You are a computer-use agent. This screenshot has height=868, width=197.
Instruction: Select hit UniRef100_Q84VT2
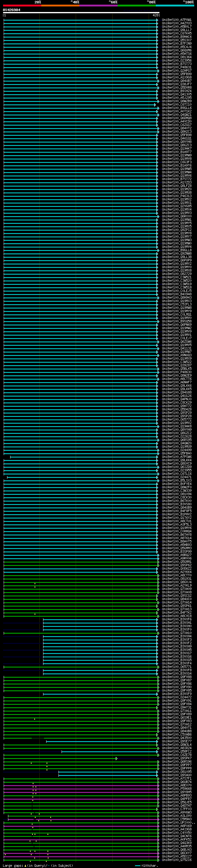(177, 128)
